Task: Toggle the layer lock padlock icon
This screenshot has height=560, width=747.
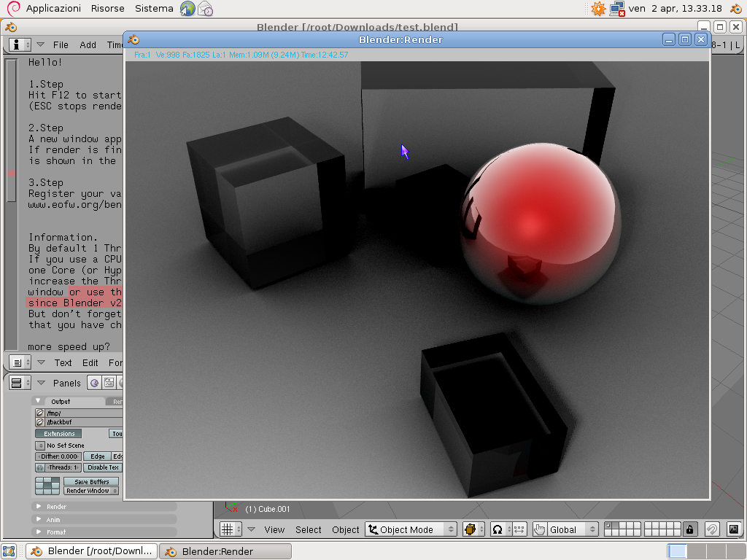Action: tap(689, 529)
